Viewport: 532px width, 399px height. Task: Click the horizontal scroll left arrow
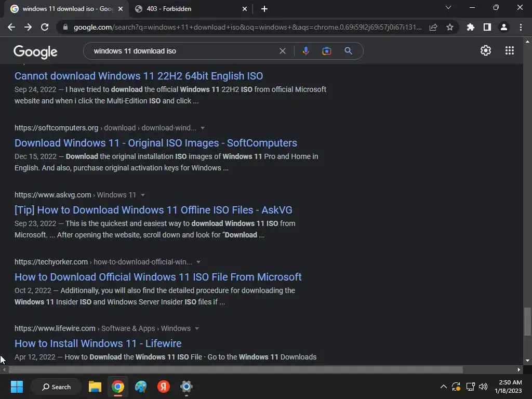[4, 369]
